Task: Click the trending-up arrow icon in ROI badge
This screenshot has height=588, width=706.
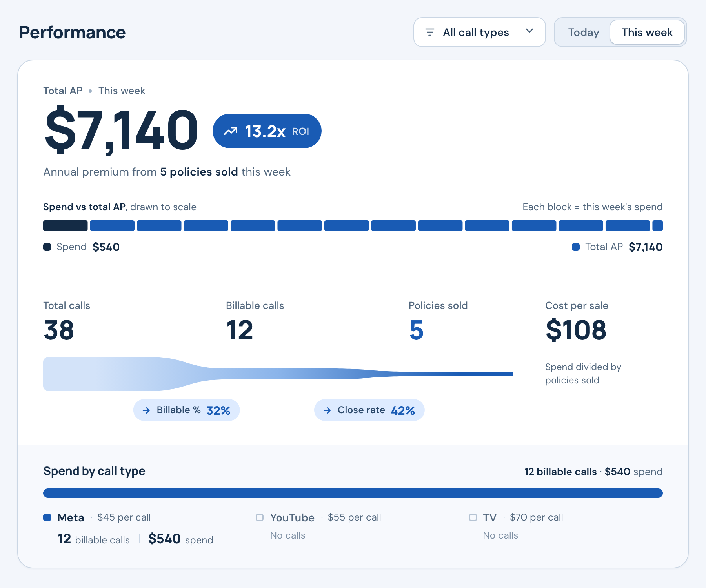Action: pyautogui.click(x=231, y=131)
